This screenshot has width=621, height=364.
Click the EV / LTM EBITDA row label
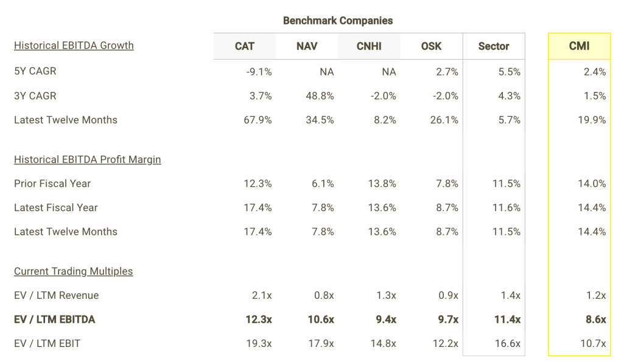click(55, 320)
